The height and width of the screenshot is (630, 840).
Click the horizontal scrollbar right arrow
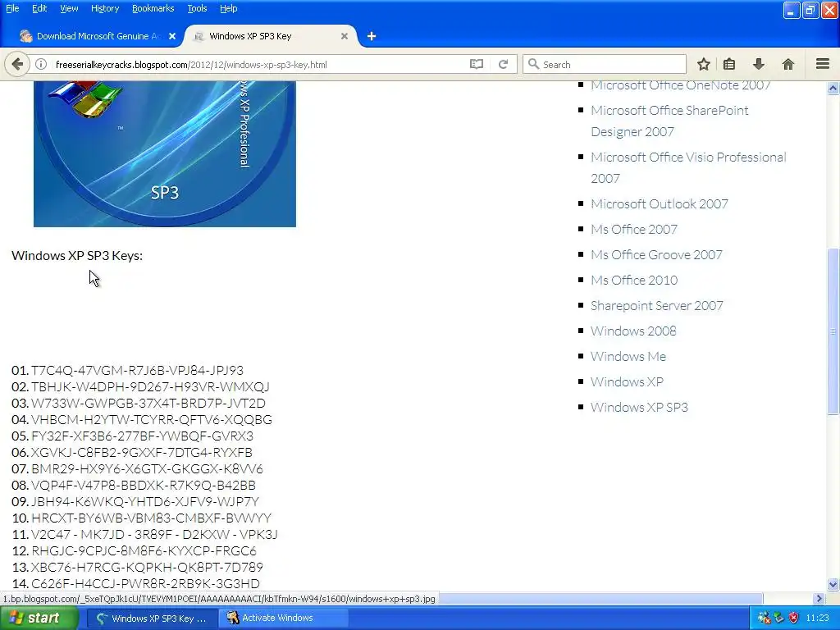click(819, 598)
